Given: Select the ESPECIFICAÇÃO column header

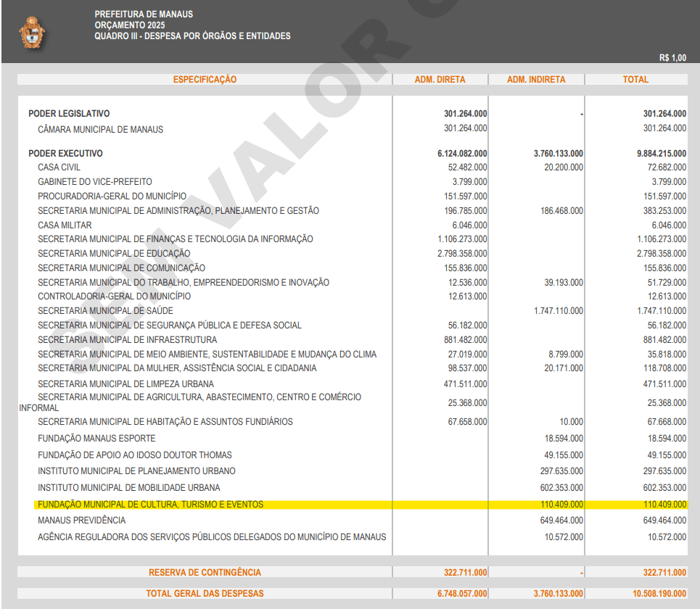Looking at the screenshot, I should click(205, 80).
